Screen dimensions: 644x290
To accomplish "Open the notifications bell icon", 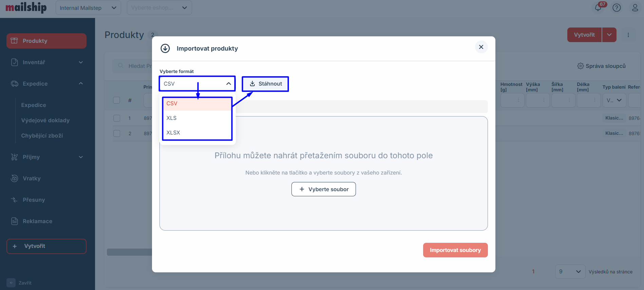I will tap(598, 7).
